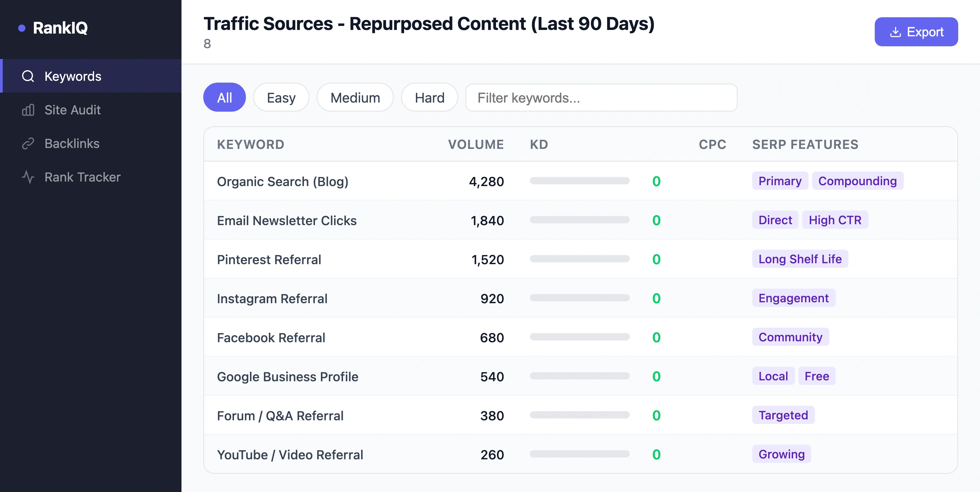The height and width of the screenshot is (492, 980).
Task: Switch on the Medium keyword filter
Action: [354, 97]
